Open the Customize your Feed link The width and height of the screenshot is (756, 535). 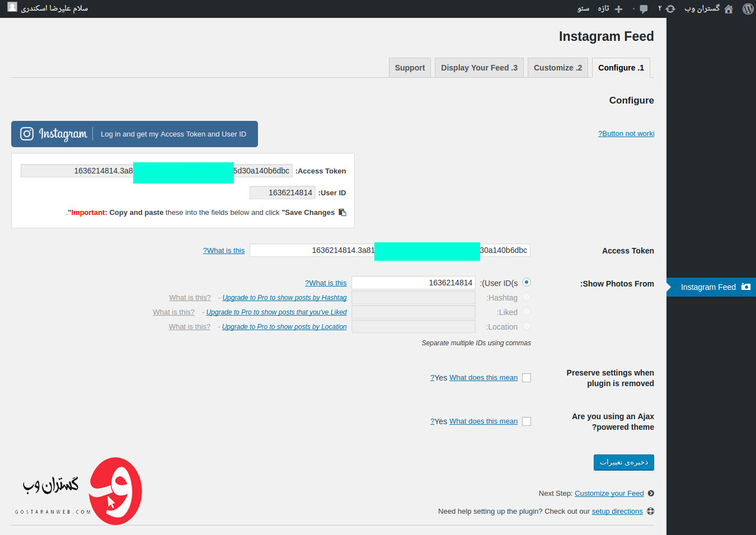pyautogui.click(x=609, y=494)
